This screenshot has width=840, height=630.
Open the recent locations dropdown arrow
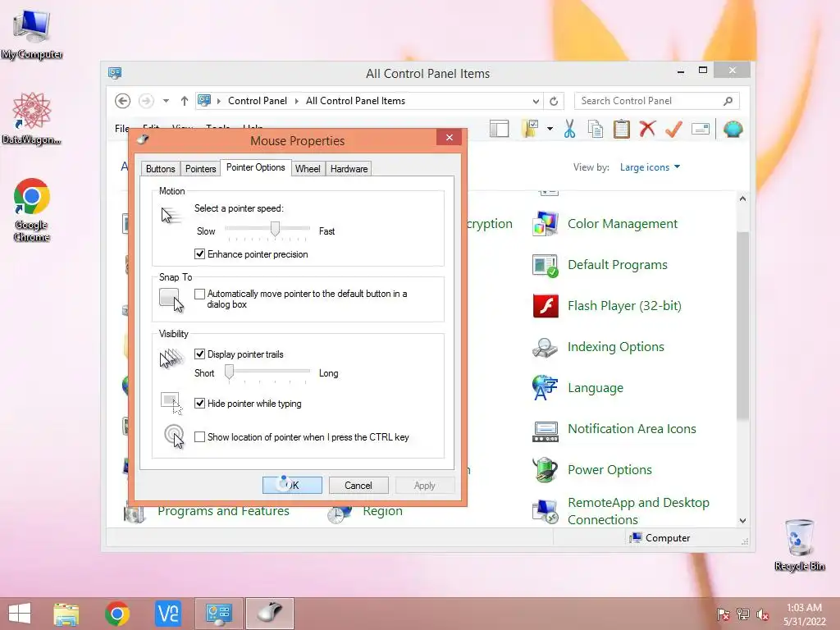(x=166, y=101)
